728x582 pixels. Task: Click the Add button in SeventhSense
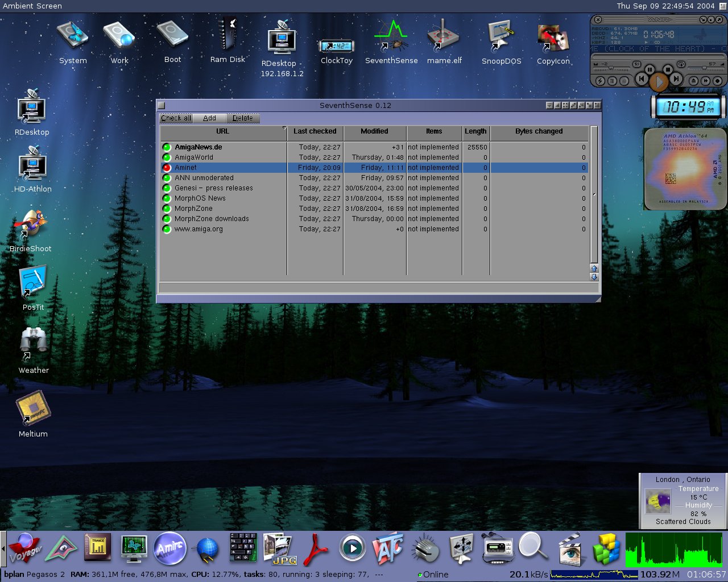tap(209, 118)
